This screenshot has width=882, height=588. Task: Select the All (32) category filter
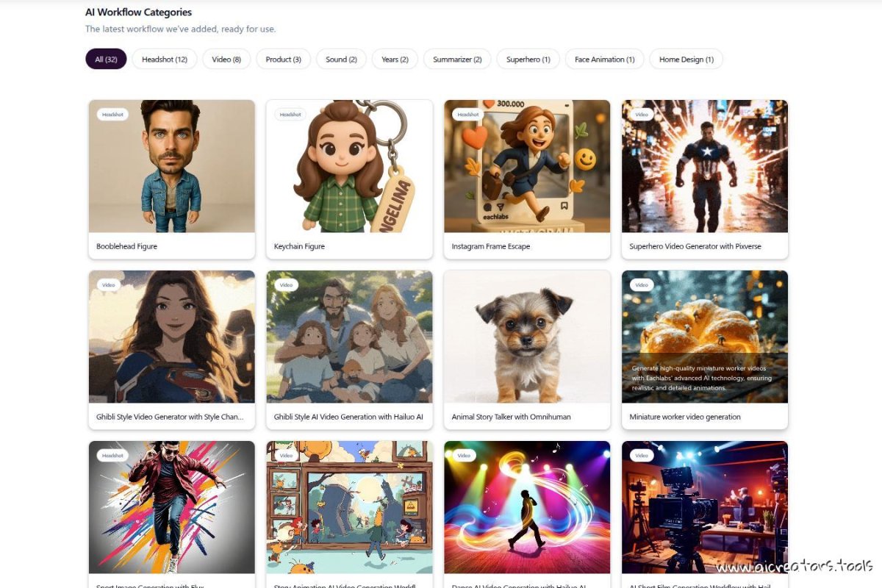click(106, 60)
